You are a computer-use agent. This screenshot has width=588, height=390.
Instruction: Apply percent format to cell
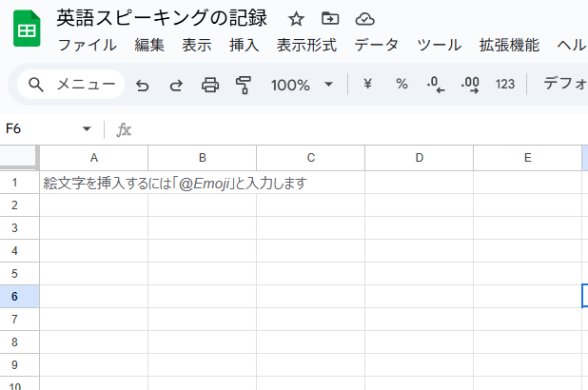(402, 85)
